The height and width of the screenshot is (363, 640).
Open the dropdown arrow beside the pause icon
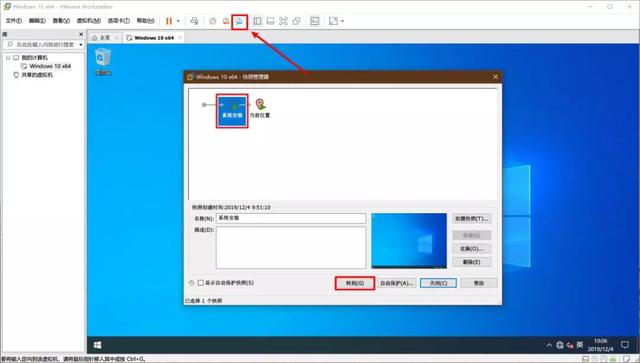point(178,21)
